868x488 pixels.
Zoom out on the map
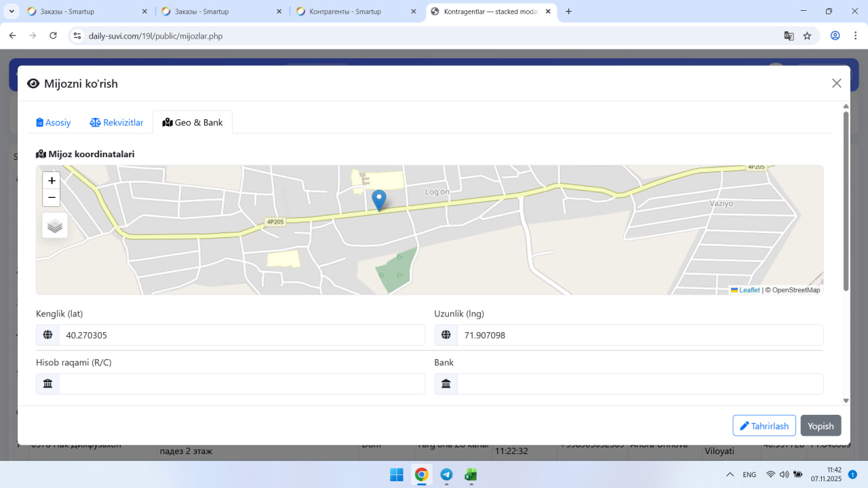pos(52,198)
